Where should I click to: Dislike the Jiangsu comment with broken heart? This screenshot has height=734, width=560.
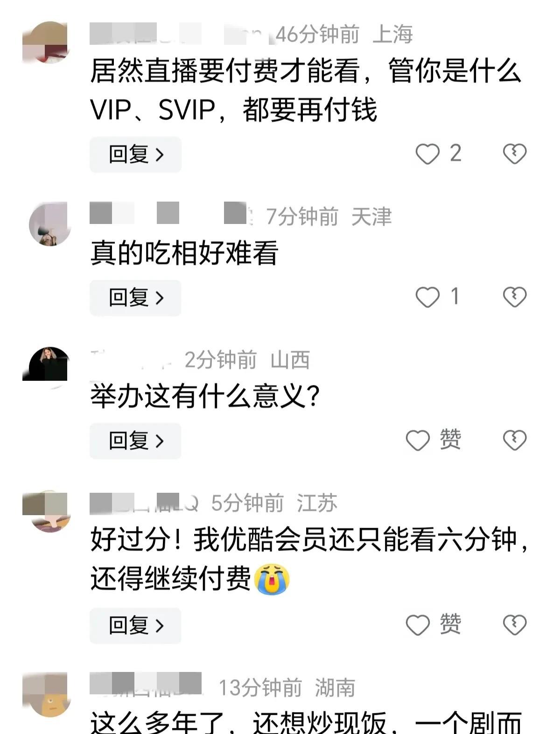coord(514,625)
